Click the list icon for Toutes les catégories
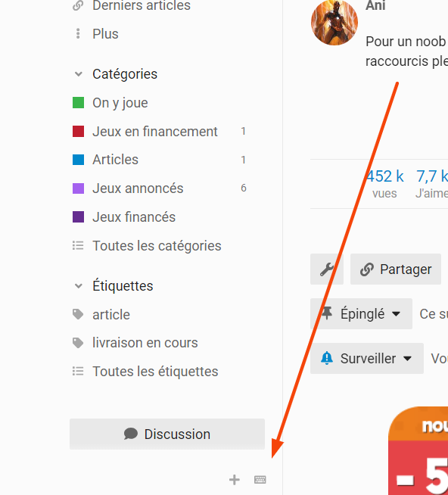This screenshot has width=448, height=495. (x=78, y=245)
